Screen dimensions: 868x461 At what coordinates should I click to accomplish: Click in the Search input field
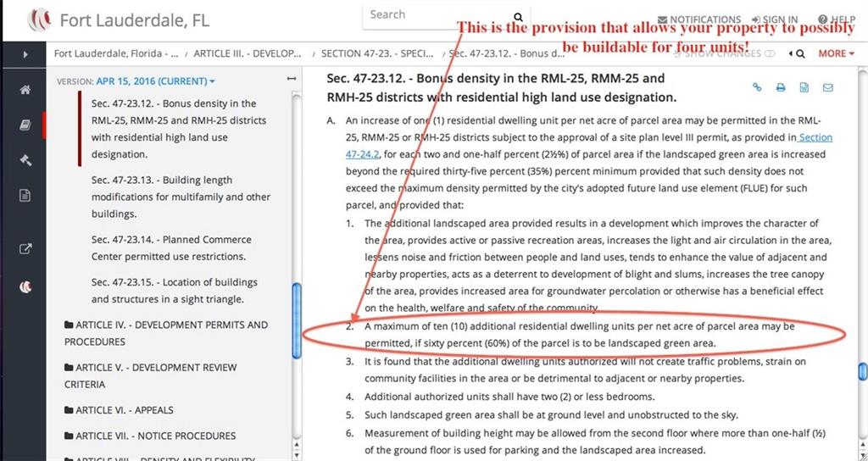[437, 15]
